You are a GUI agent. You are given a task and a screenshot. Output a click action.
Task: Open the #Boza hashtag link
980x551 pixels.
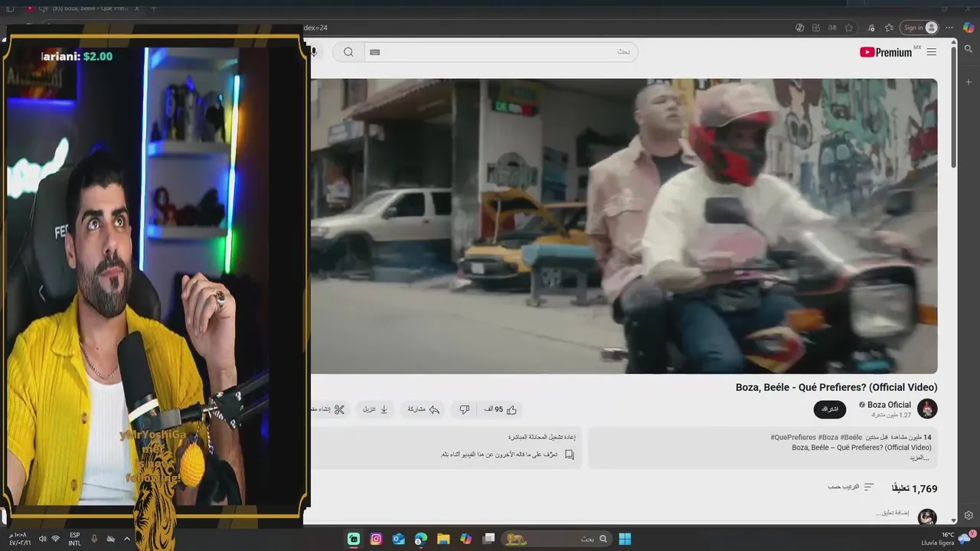830,437
